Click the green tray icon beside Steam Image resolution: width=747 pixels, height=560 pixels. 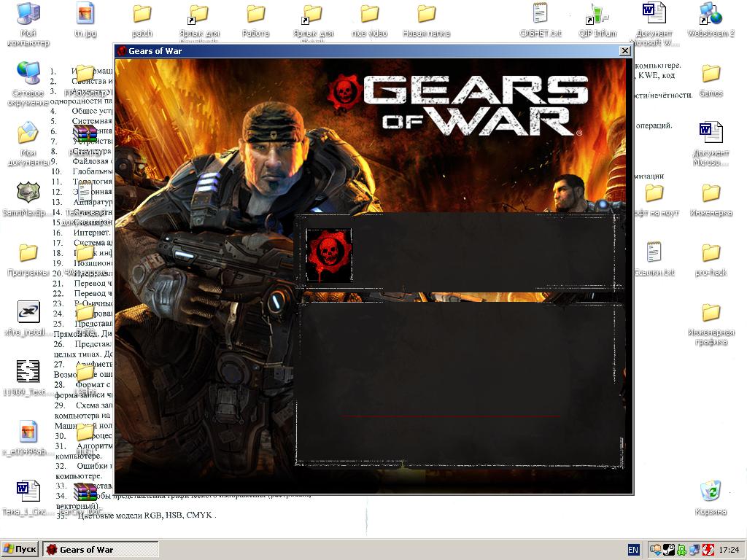coord(682,550)
